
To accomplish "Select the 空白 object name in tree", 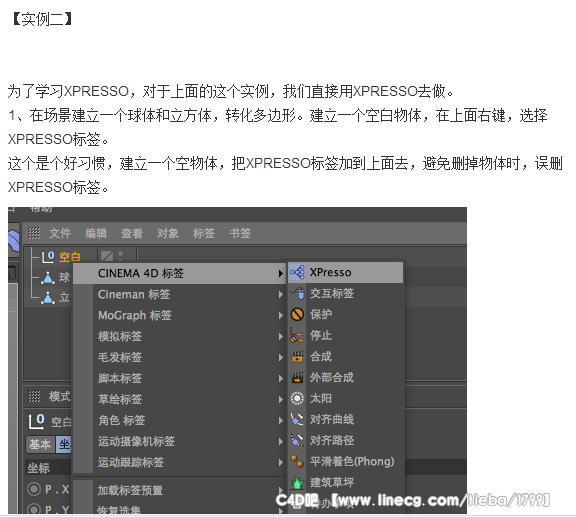I will (70, 256).
